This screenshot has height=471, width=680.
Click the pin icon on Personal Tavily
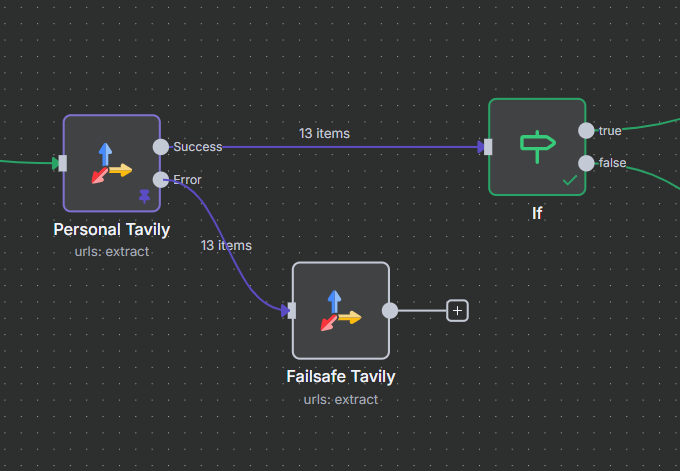point(144,196)
